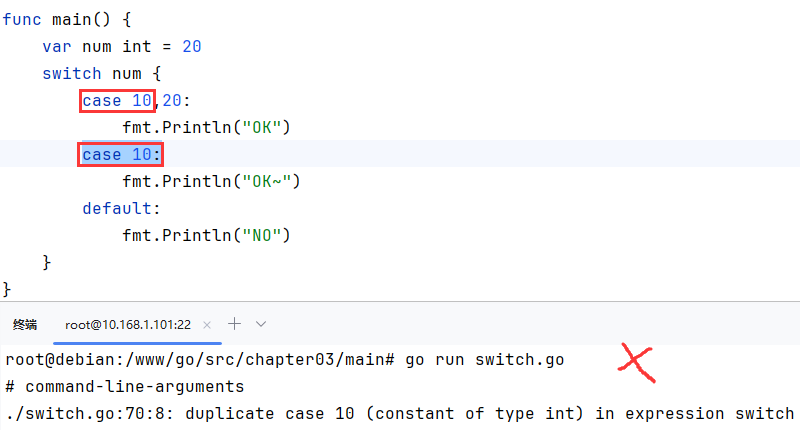The image size is (800, 430).
Task: Click the 'default:' label in code
Action: point(121,208)
